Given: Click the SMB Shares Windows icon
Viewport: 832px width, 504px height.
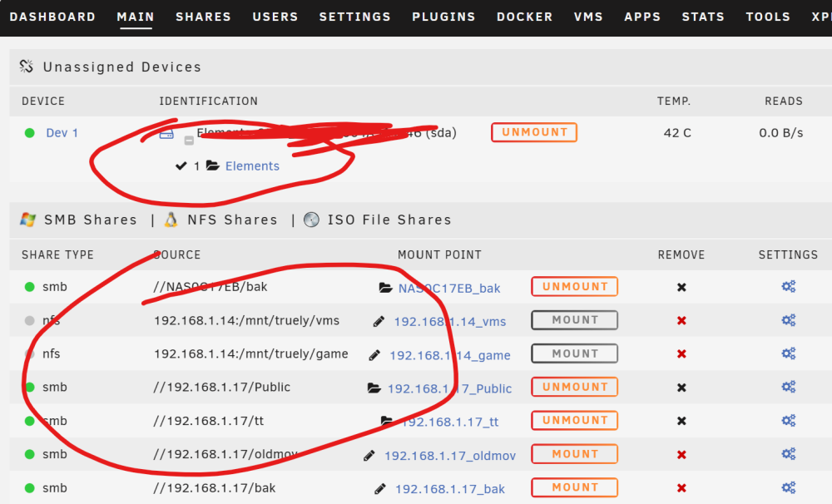Looking at the screenshot, I should (27, 219).
